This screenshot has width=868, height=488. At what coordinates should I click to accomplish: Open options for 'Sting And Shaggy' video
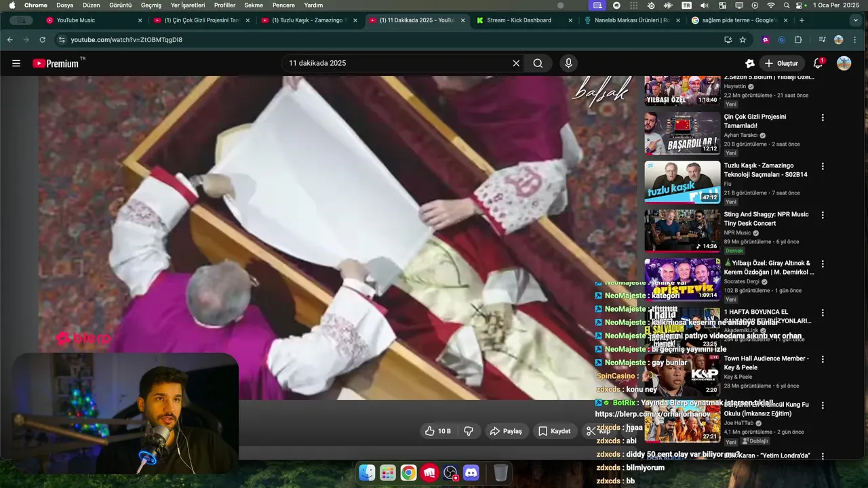[823, 215]
